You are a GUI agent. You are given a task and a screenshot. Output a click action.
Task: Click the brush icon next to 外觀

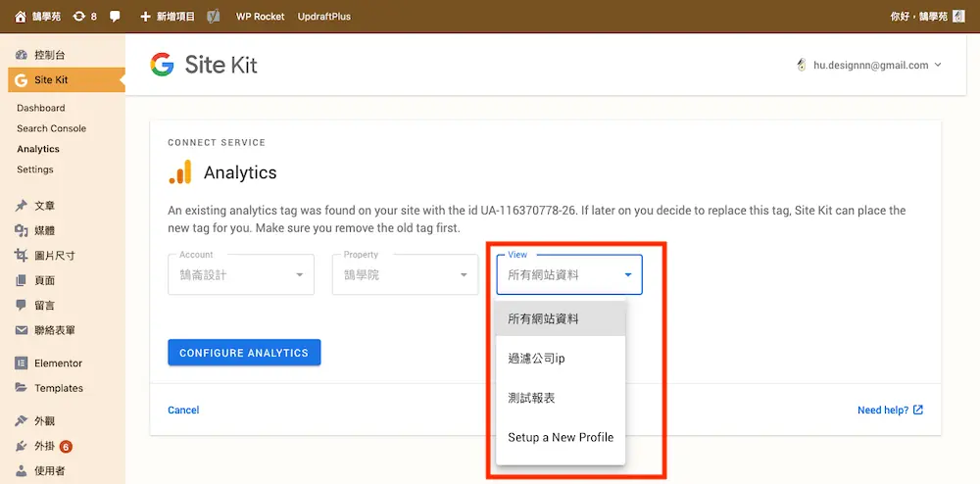point(22,421)
